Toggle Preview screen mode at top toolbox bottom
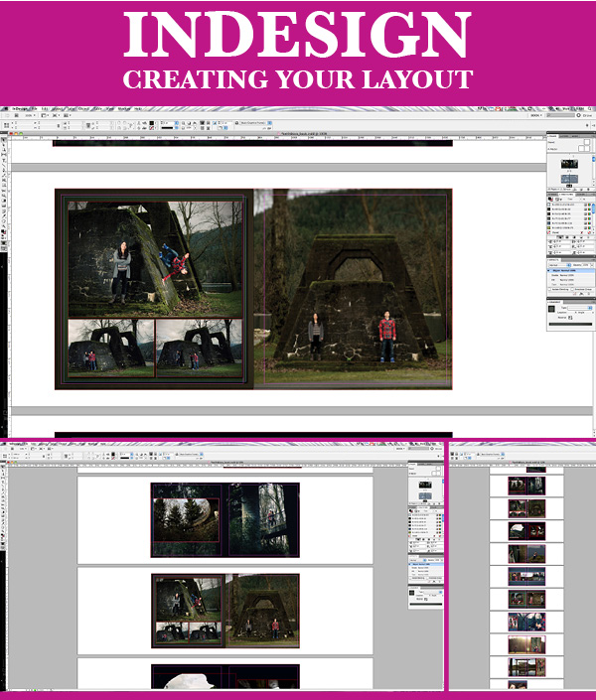Viewport: 596px width, 700px height. 4,248
